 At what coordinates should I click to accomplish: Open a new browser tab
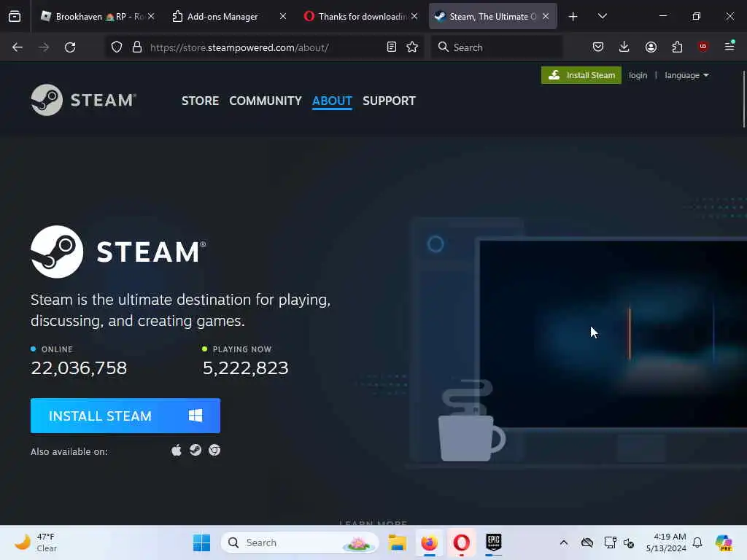coord(573,17)
